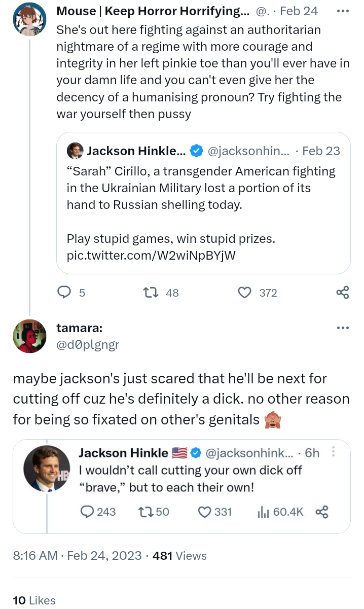Open more options for tamara's tweet
Screen dimensions: 364x609
point(343,328)
